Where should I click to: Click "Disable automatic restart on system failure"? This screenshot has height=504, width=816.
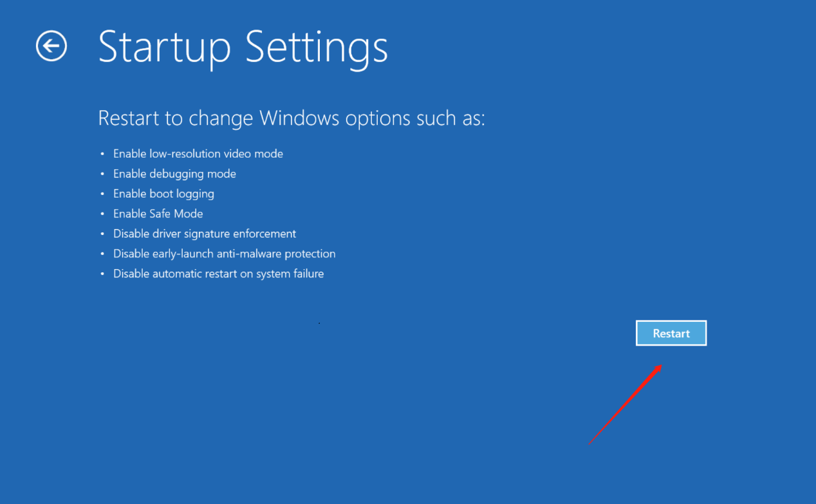tap(218, 274)
